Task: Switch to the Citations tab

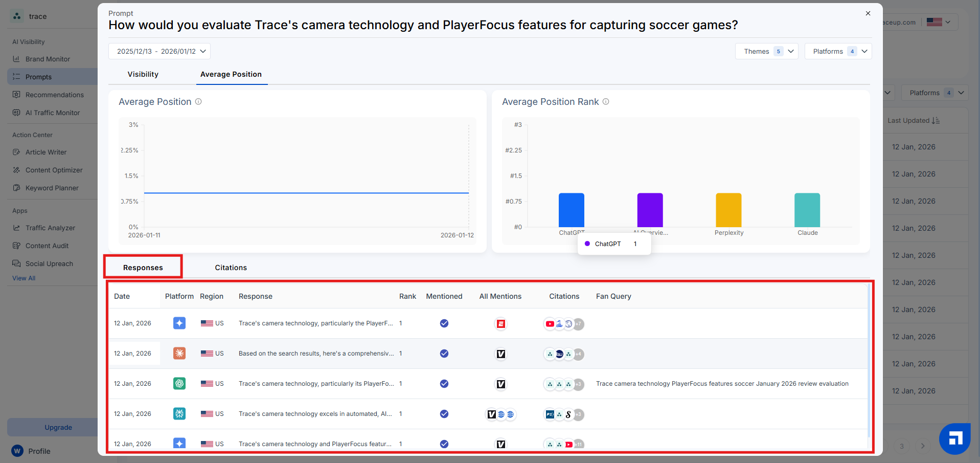Action: [231, 268]
